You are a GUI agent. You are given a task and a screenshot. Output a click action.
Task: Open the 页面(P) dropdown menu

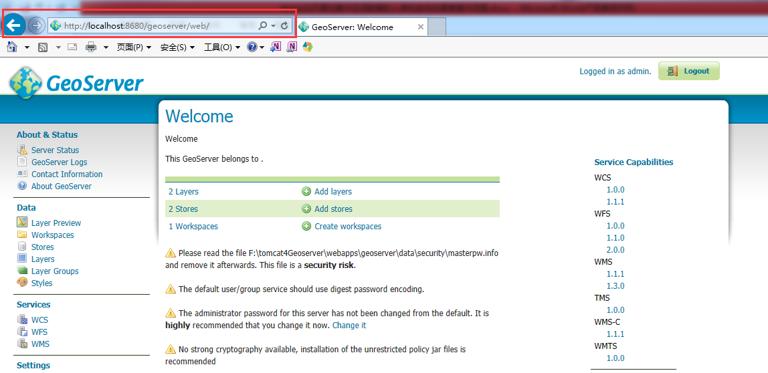(x=134, y=47)
